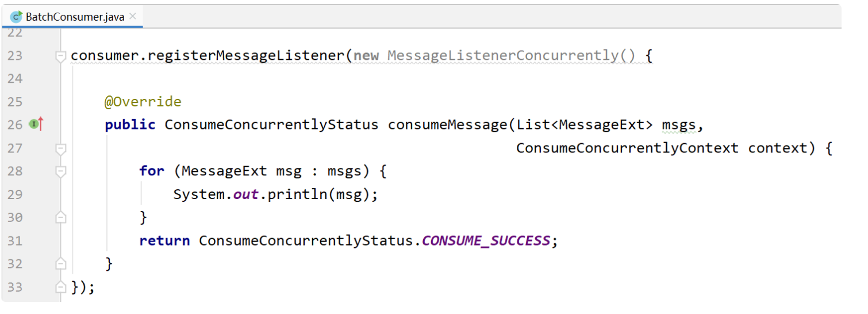This screenshot has height=314, width=868.
Task: Click line number 29 in the gutter
Action: [x=14, y=194]
